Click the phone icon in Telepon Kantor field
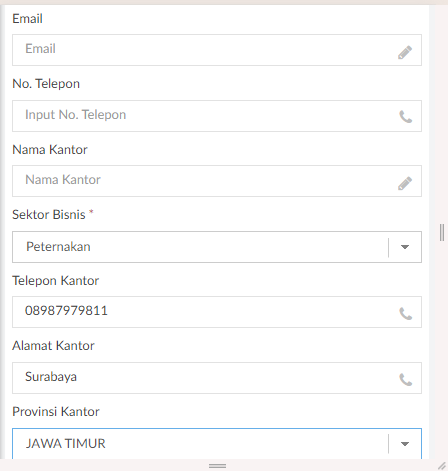448x471 pixels. (x=406, y=314)
